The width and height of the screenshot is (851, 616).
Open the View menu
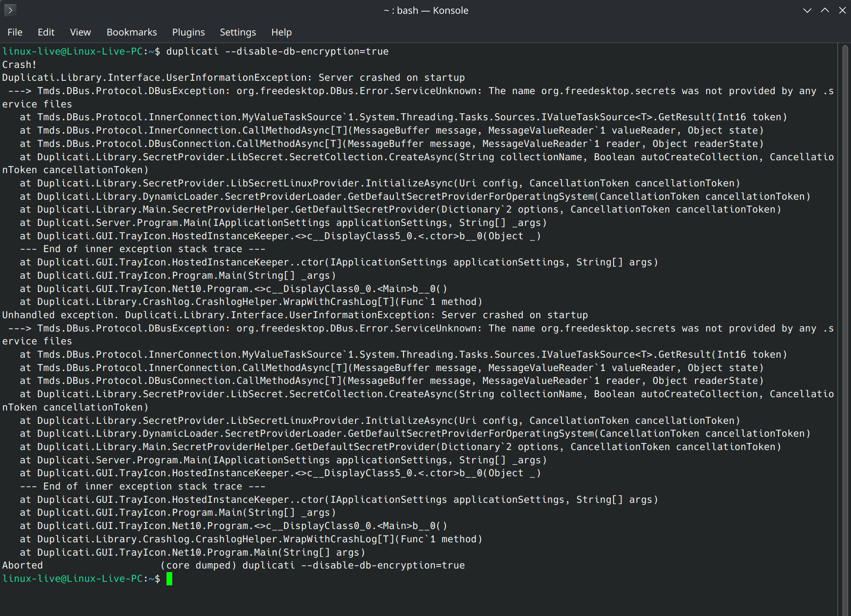(80, 32)
